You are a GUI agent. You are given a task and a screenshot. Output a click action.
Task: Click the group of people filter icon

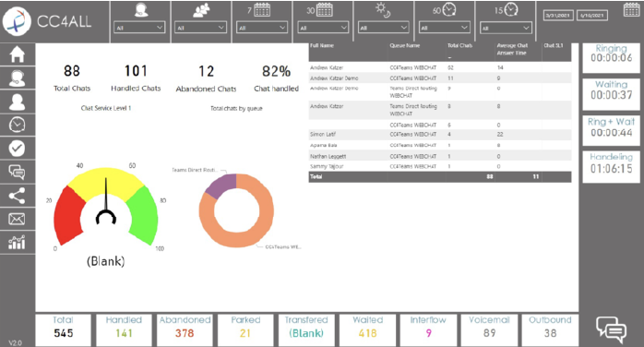201,10
